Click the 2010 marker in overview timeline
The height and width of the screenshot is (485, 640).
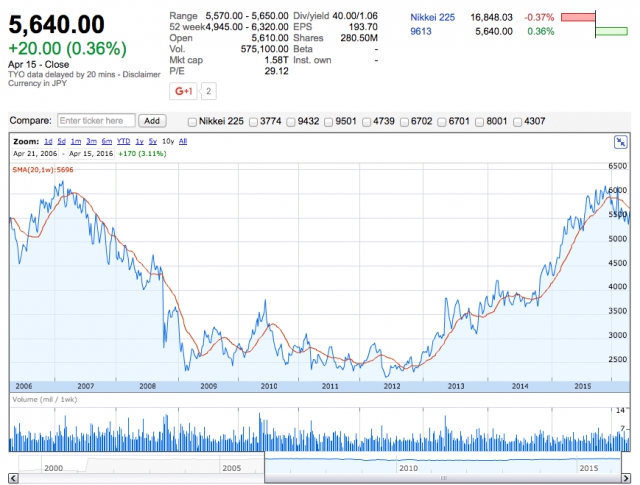[408, 468]
